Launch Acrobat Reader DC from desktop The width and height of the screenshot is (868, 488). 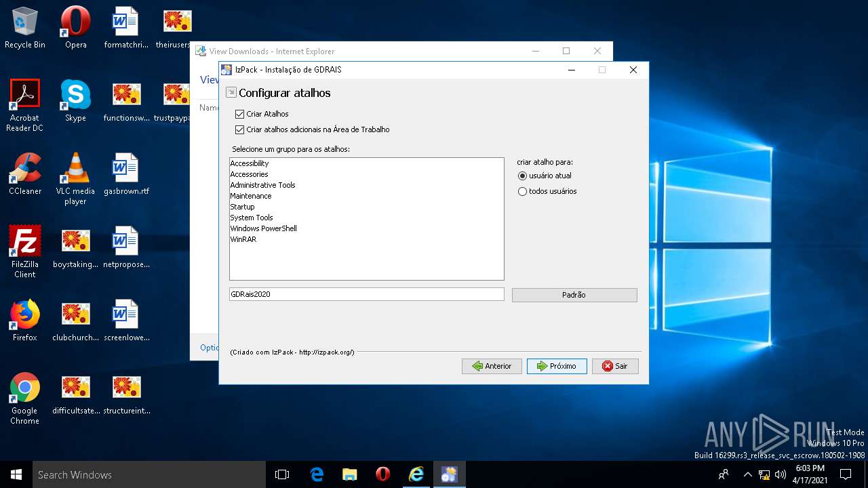(x=25, y=105)
